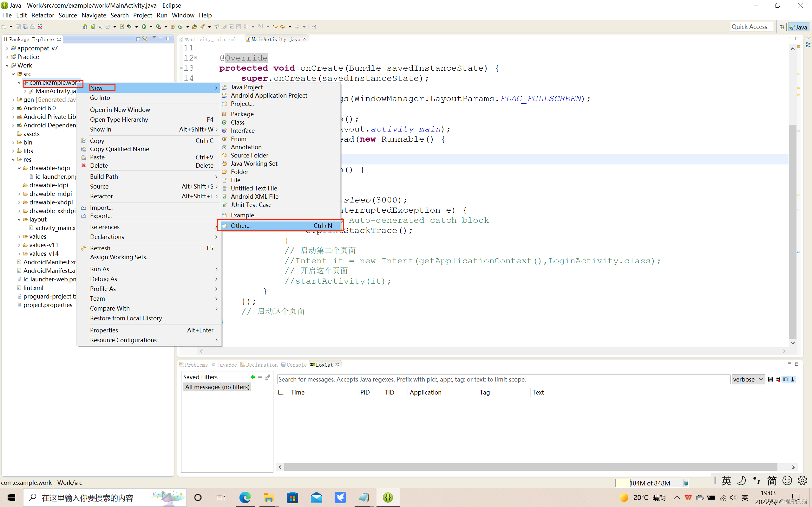
Task: Collapse the res folder in tree
Action: pos(13,160)
